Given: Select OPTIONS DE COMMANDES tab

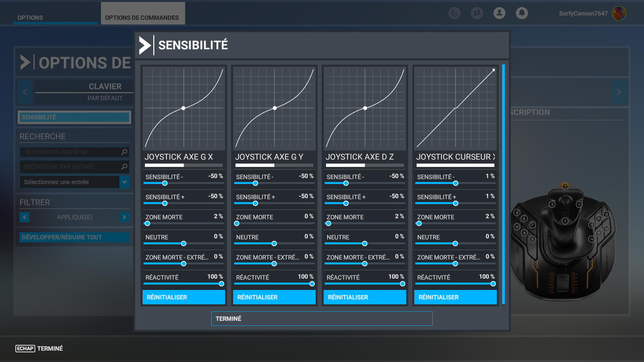Looking at the screenshot, I should point(142,17).
